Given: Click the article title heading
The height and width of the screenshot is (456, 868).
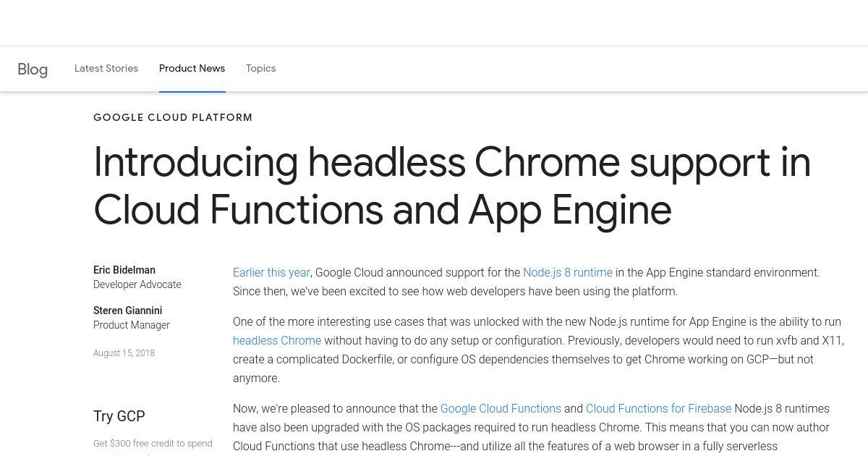Looking at the screenshot, I should (x=452, y=186).
